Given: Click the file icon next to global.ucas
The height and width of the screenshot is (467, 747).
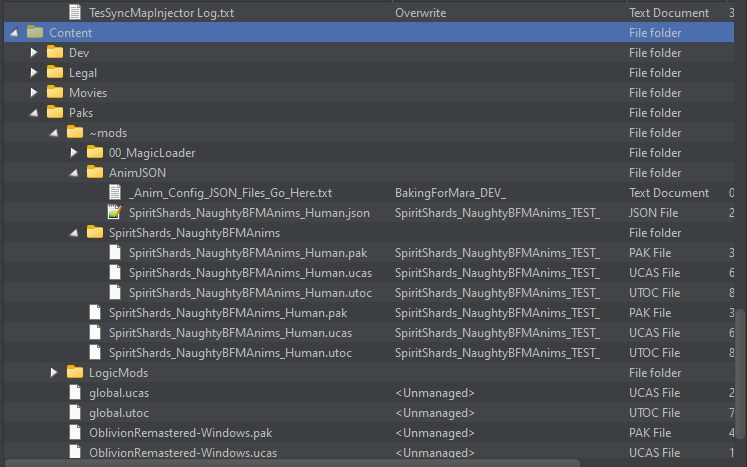Looking at the screenshot, I should click(x=75, y=393).
